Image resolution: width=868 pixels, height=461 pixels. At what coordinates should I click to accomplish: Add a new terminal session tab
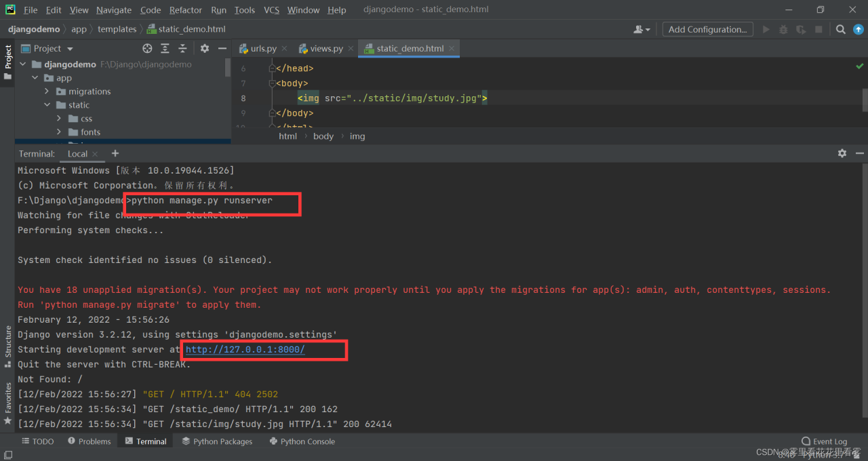(115, 153)
